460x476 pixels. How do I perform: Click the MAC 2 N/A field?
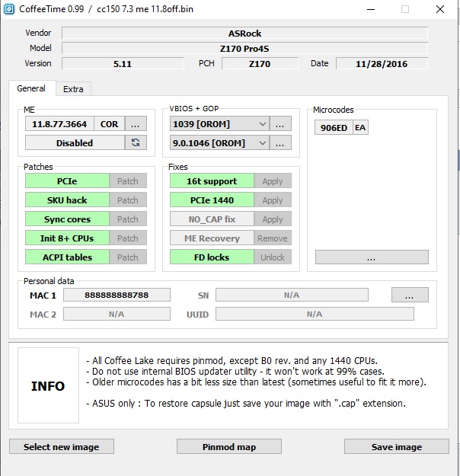click(x=117, y=314)
